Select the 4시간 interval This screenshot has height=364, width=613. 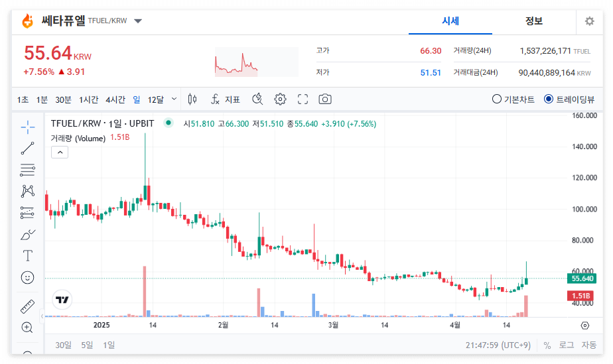[115, 99]
